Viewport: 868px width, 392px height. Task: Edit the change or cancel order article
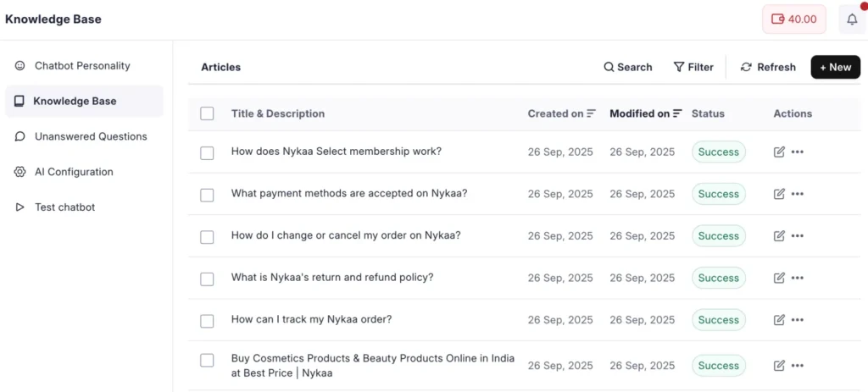tap(779, 236)
